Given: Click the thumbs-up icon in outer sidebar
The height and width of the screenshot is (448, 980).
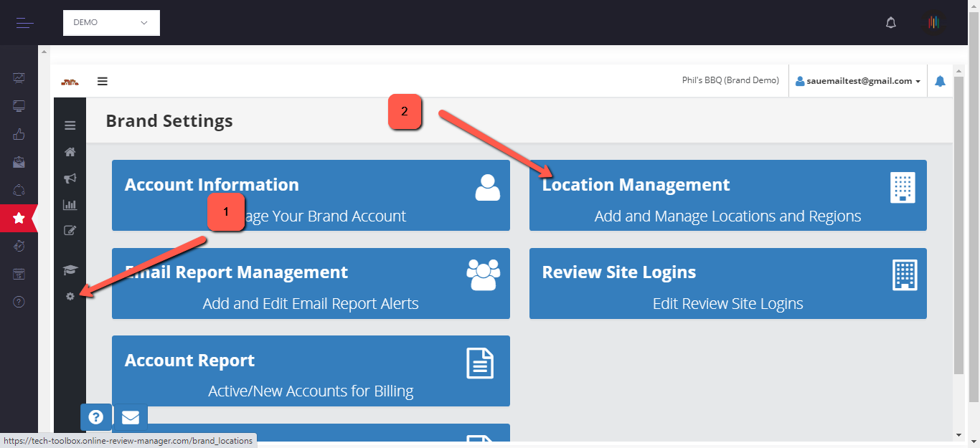Looking at the screenshot, I should point(19,134).
